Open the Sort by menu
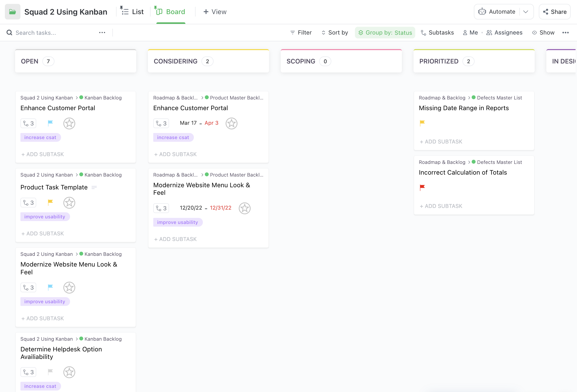 [335, 33]
